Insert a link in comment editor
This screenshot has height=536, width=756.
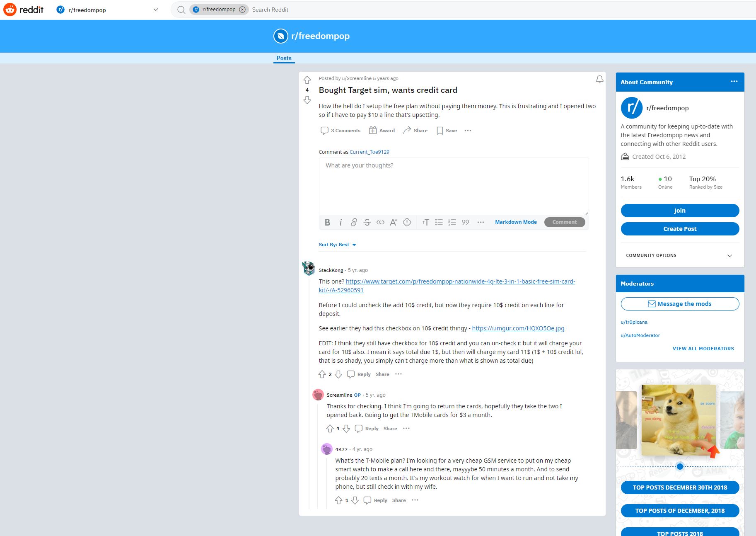click(354, 222)
